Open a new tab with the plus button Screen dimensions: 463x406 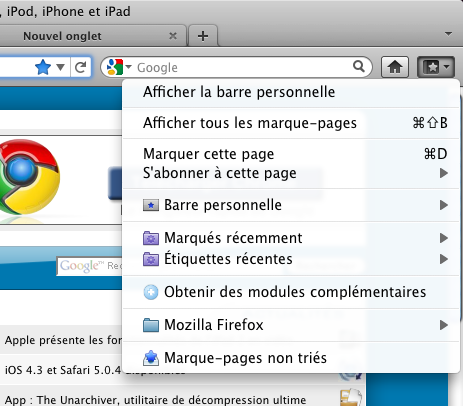click(x=203, y=36)
